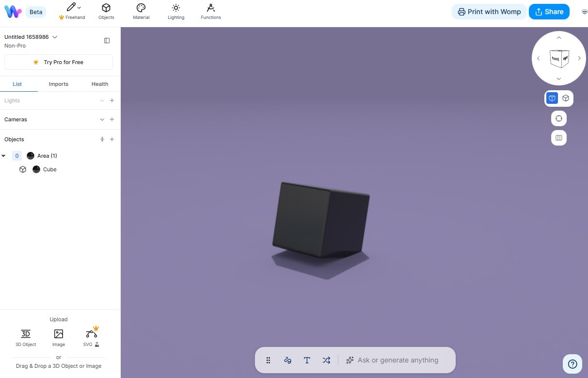Open the Lighting tool
This screenshot has height=378, width=588.
pyautogui.click(x=176, y=11)
